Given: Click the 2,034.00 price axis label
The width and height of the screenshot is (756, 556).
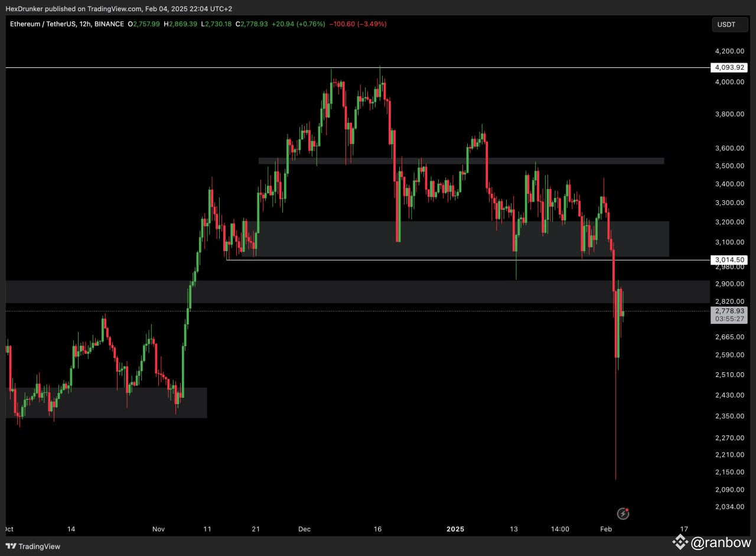Looking at the screenshot, I should [x=730, y=507].
